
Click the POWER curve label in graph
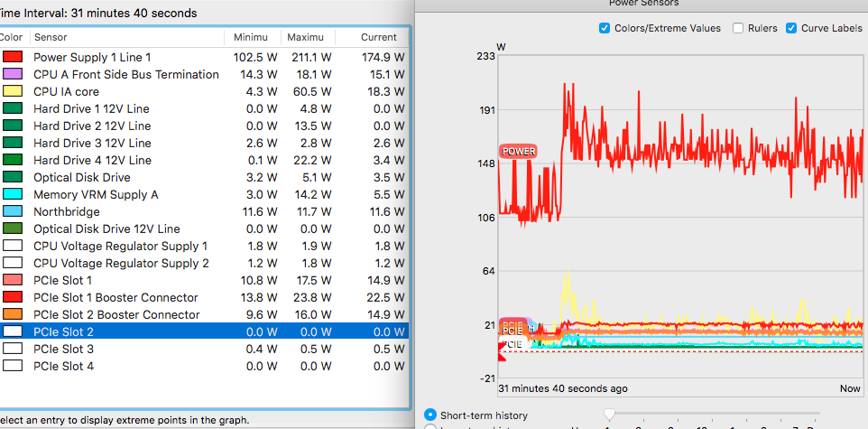click(x=518, y=152)
